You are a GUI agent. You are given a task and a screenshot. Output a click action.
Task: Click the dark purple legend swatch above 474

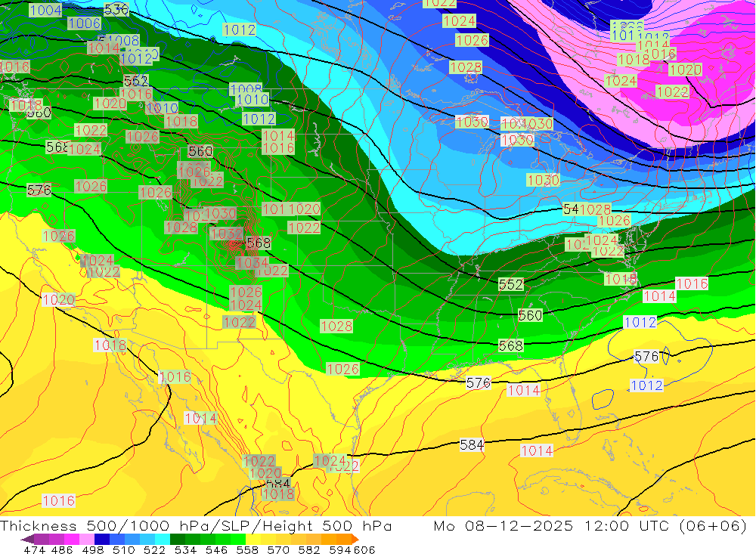pyautogui.click(x=42, y=539)
